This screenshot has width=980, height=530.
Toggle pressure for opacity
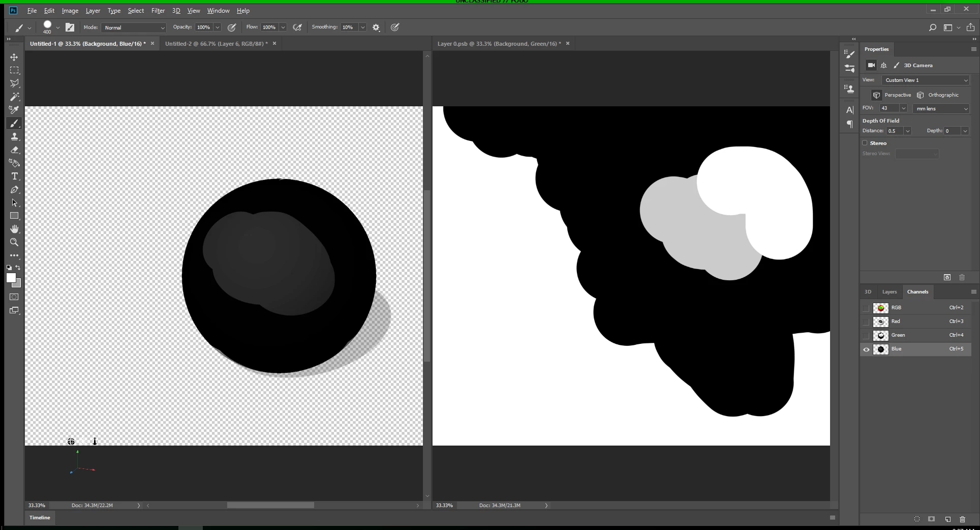(232, 27)
